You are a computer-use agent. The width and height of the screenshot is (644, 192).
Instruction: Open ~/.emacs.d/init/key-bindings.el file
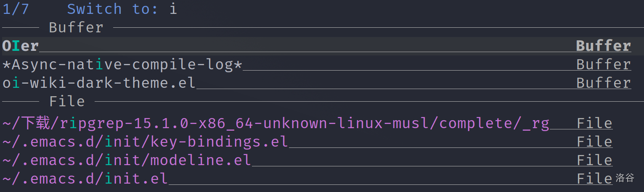pyautogui.click(x=145, y=142)
